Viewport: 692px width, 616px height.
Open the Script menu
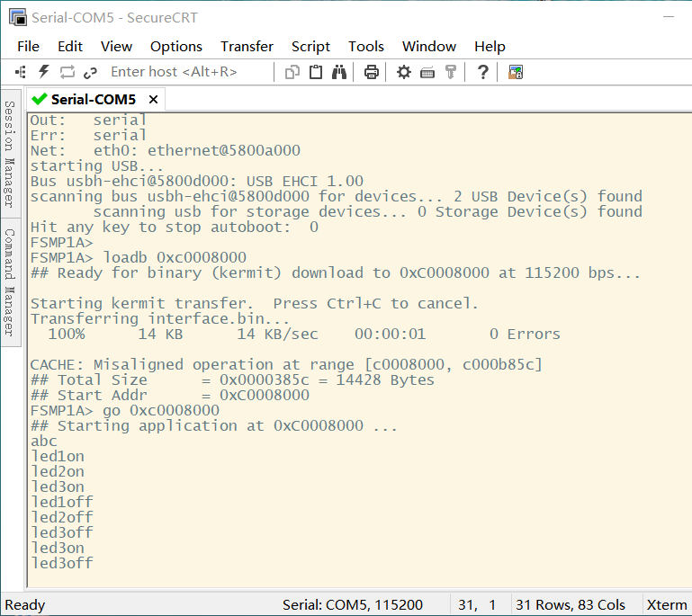click(x=310, y=46)
